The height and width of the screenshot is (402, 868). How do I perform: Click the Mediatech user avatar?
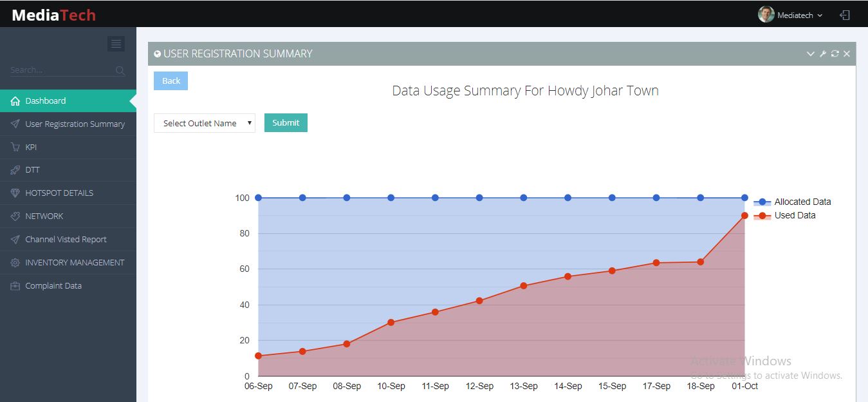click(x=766, y=15)
